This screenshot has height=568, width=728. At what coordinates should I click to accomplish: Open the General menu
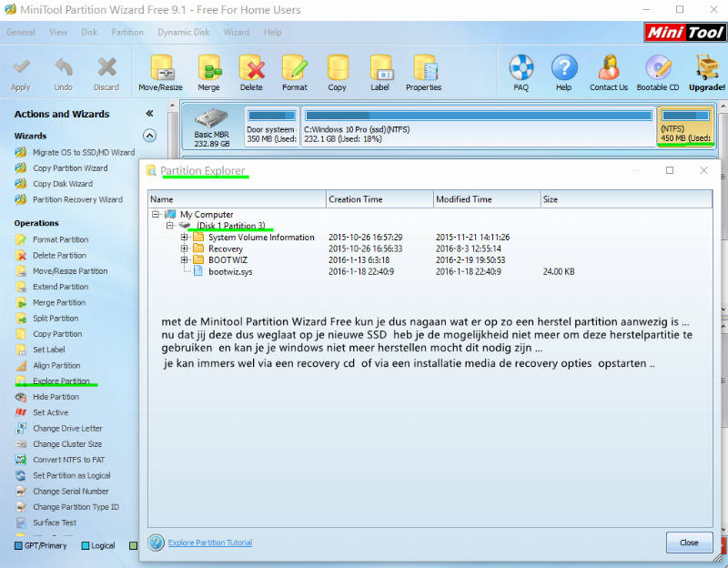[x=21, y=32]
